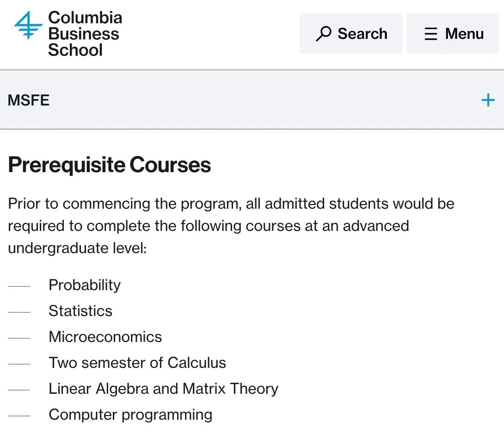
Task: Click the Probability list item
Action: coord(85,285)
